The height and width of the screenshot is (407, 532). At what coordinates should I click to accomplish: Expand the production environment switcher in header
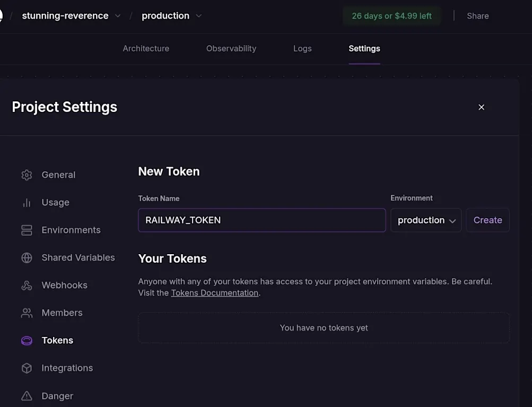[x=199, y=16]
